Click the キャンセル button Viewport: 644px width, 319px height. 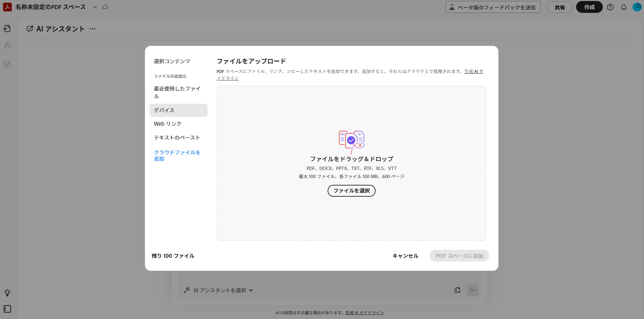(x=405, y=256)
